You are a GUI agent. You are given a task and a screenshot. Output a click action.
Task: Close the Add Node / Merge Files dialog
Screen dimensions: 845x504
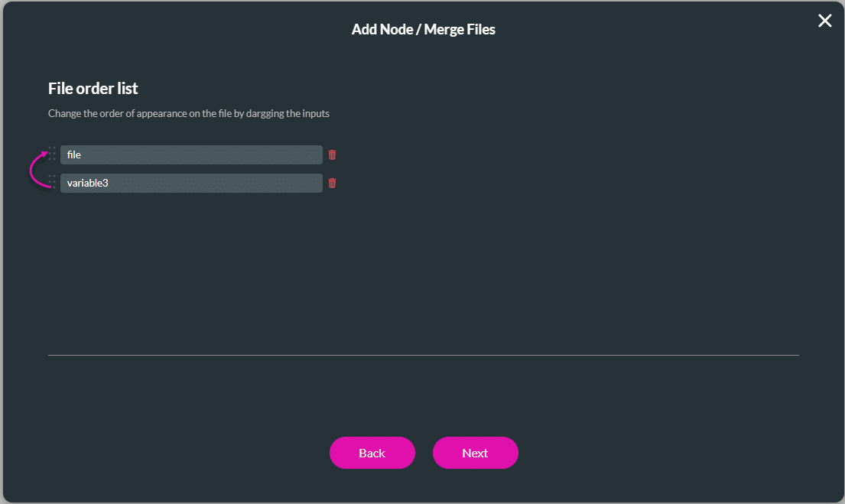pyautogui.click(x=824, y=21)
